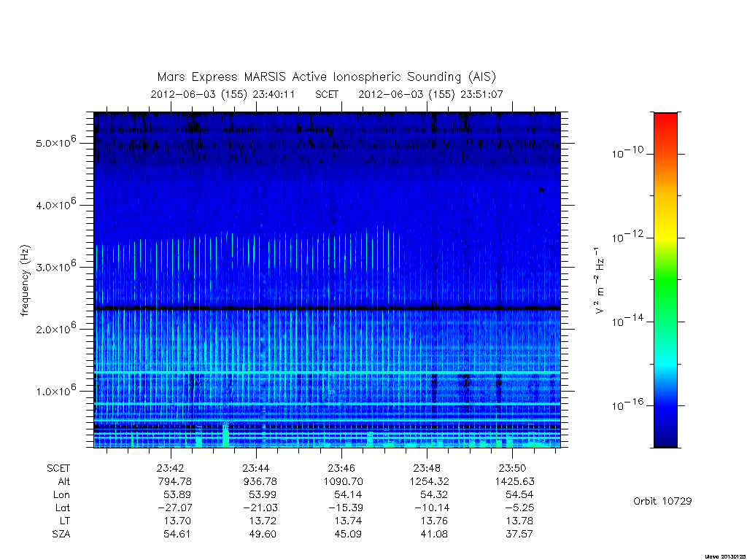Click the Orbit 10729 label
The height and width of the screenshot is (560, 747).
[662, 501]
